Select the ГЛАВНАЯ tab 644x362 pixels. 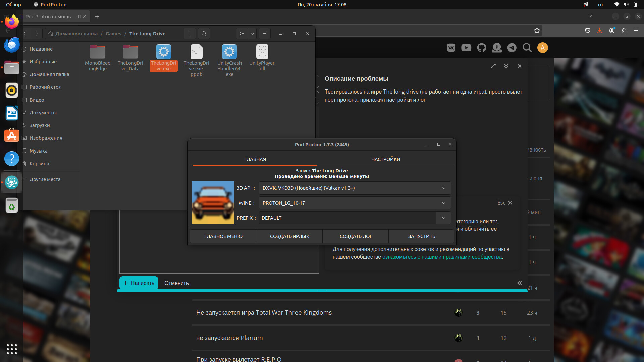point(255,159)
